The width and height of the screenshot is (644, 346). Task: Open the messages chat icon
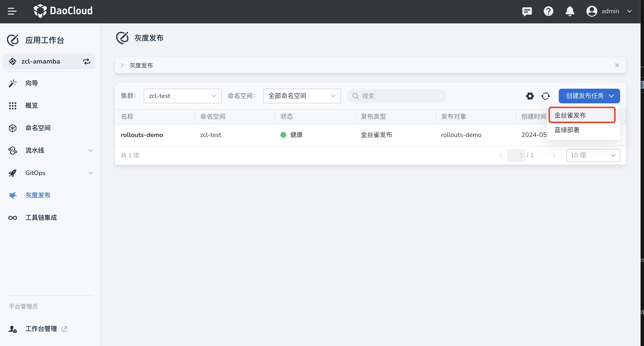[527, 11]
